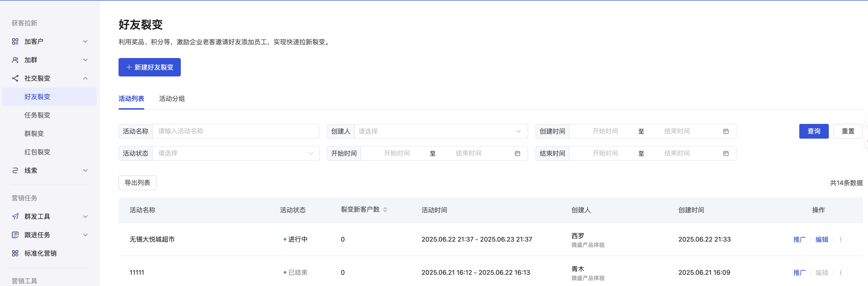This screenshot has width=868, height=286.
Task: Click the 新建好友裂变 button
Action: click(x=150, y=67)
